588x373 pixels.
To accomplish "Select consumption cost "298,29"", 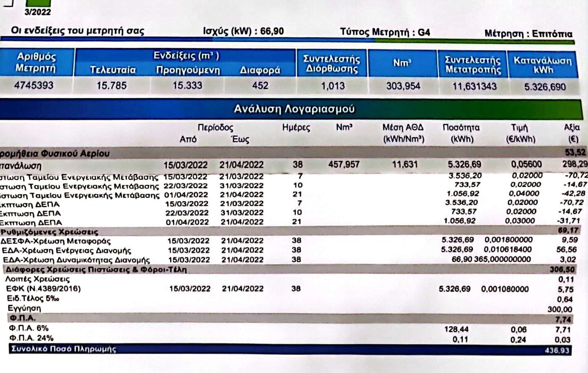I will [x=575, y=164].
